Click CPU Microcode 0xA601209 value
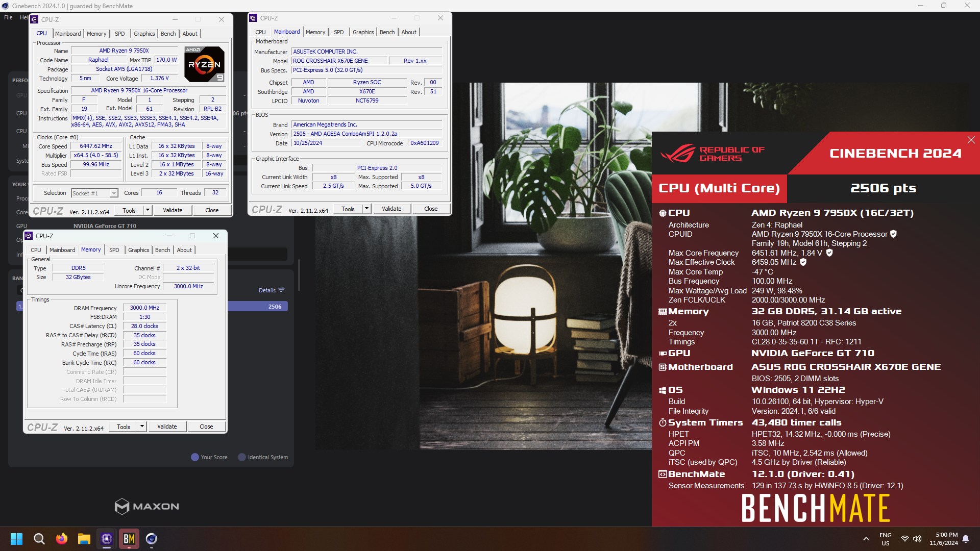 [425, 143]
